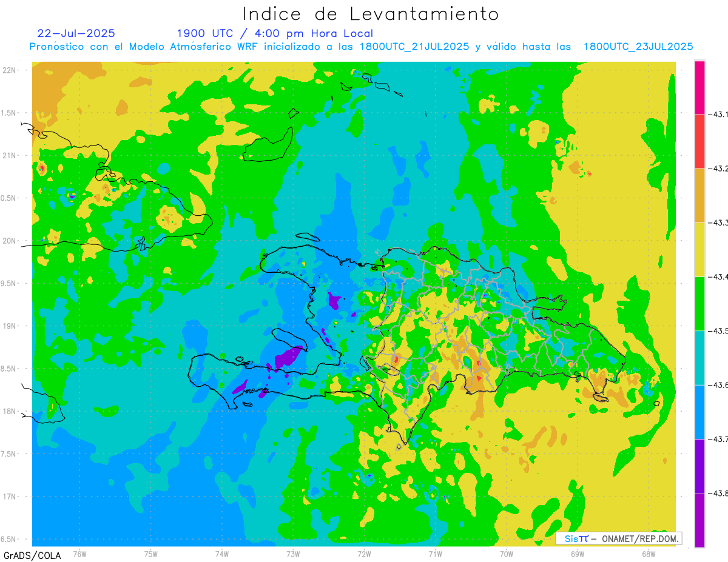Click the '21N' latitude label
Viewport: 728px width, 562px height.
[x=10, y=155]
